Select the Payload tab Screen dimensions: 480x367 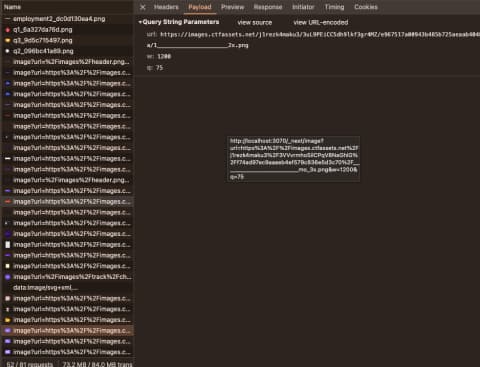[200, 7]
